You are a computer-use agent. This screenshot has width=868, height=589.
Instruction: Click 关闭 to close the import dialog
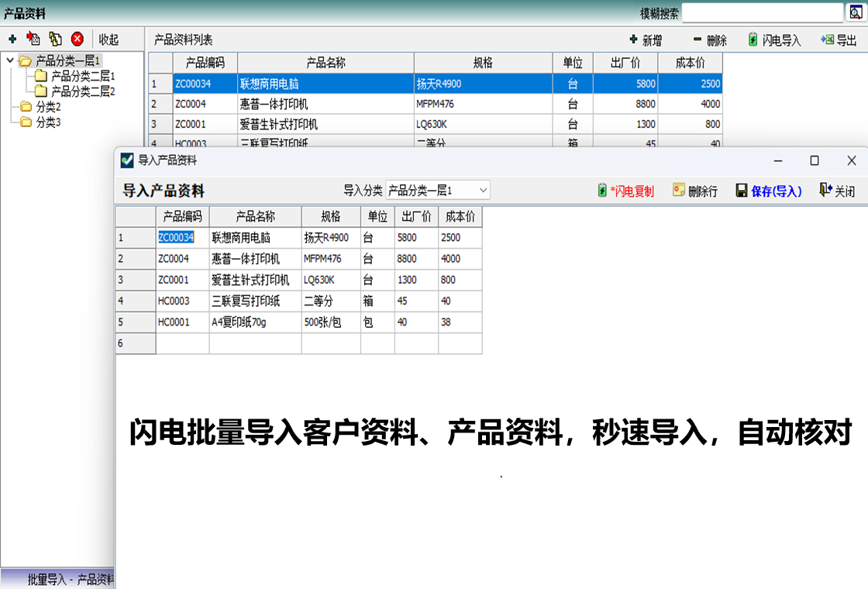pos(837,191)
